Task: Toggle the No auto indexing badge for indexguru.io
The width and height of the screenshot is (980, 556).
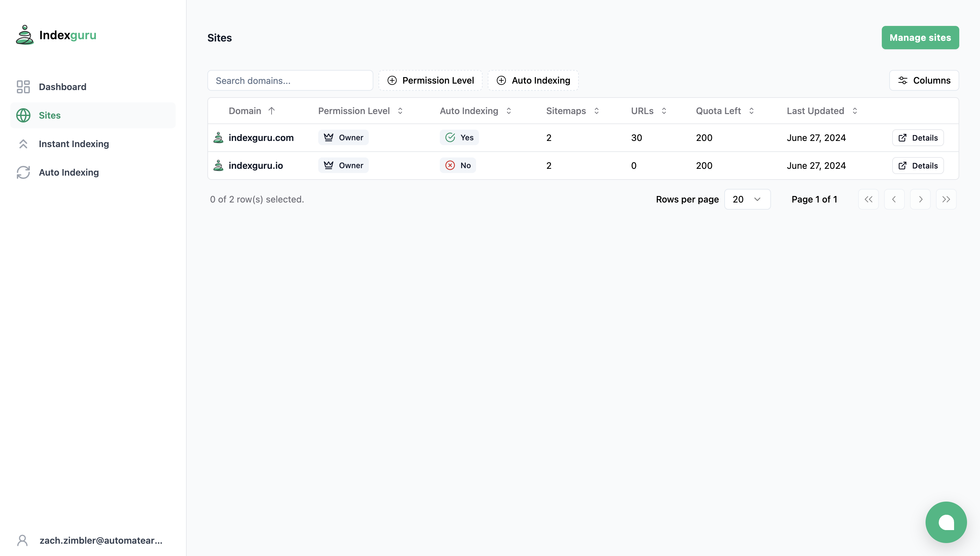Action: [458, 165]
